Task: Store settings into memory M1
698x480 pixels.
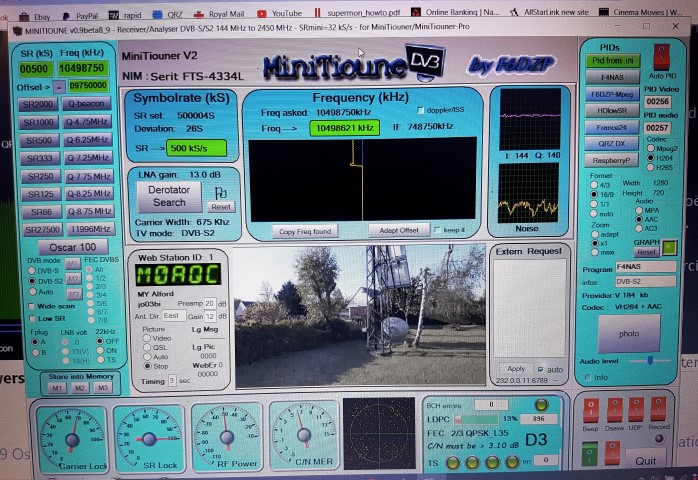Action: pyautogui.click(x=57, y=388)
